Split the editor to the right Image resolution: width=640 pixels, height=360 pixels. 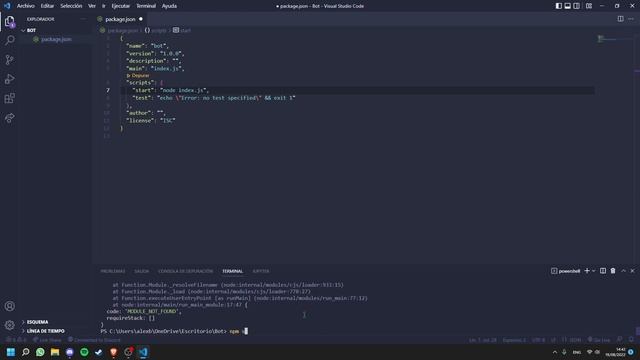[620, 19]
